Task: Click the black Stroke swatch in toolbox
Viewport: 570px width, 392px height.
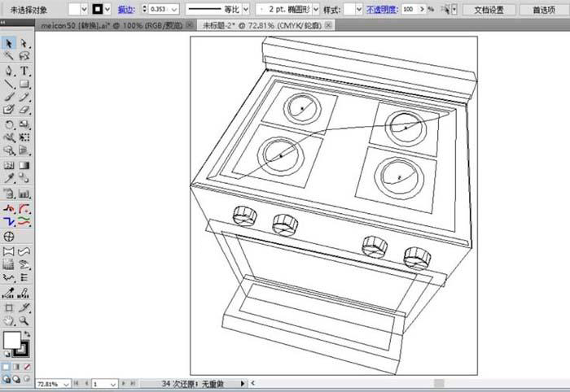Action: (22, 350)
